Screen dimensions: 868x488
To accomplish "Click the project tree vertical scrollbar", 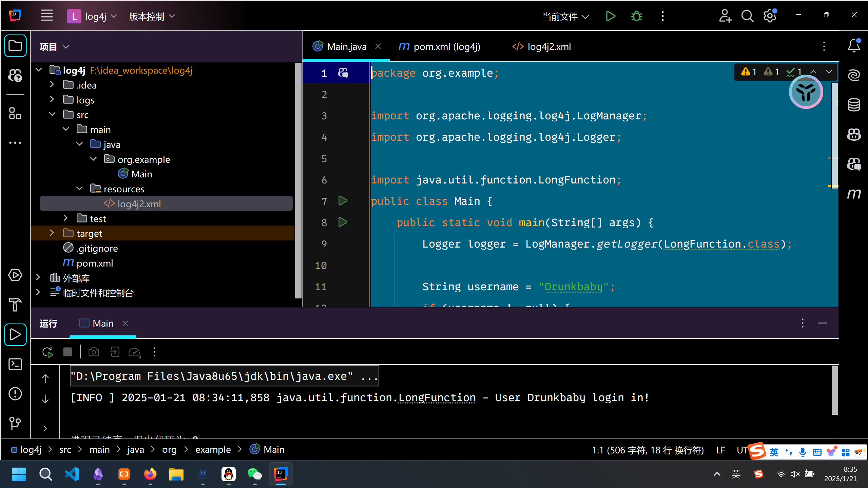I will [298, 180].
